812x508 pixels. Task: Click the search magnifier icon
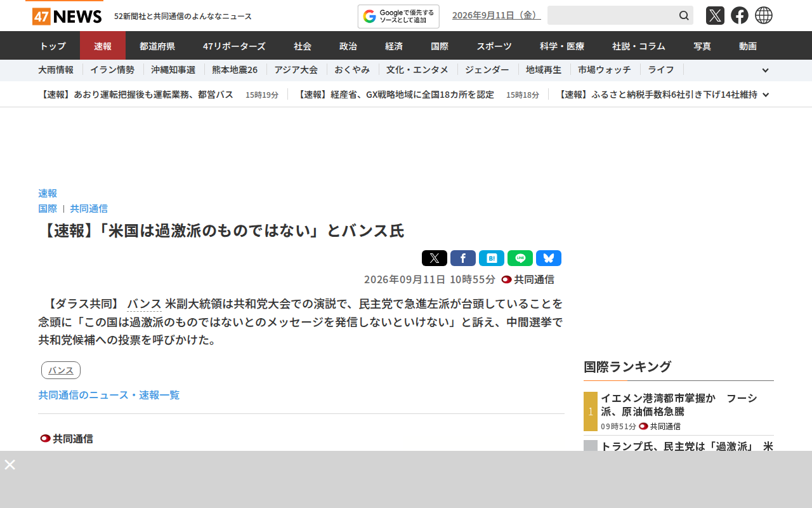tap(684, 15)
